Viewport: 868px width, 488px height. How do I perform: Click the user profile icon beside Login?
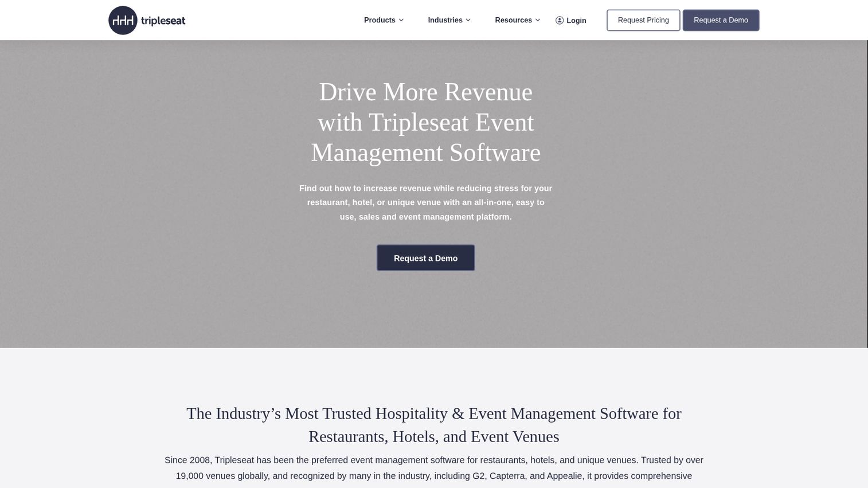[x=560, y=20]
